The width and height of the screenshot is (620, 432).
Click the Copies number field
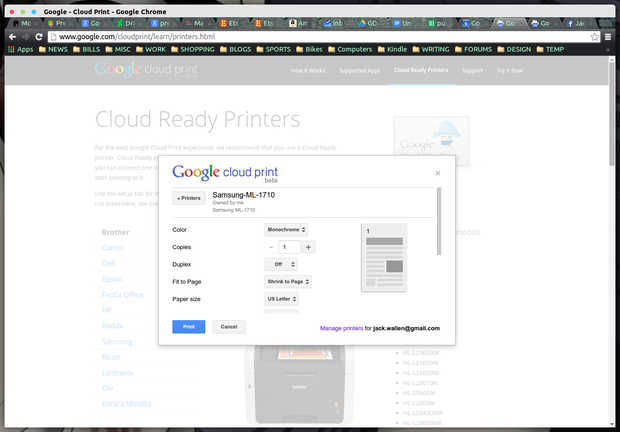click(x=290, y=247)
